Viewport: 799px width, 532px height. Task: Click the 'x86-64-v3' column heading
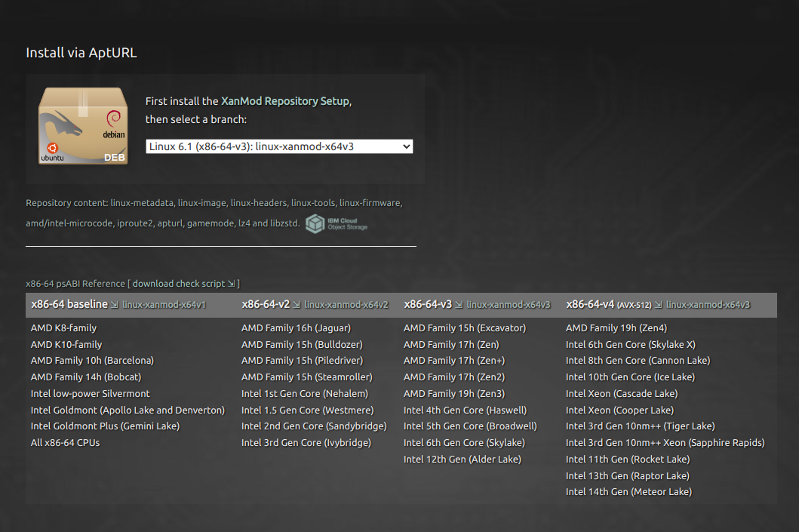coord(428,304)
